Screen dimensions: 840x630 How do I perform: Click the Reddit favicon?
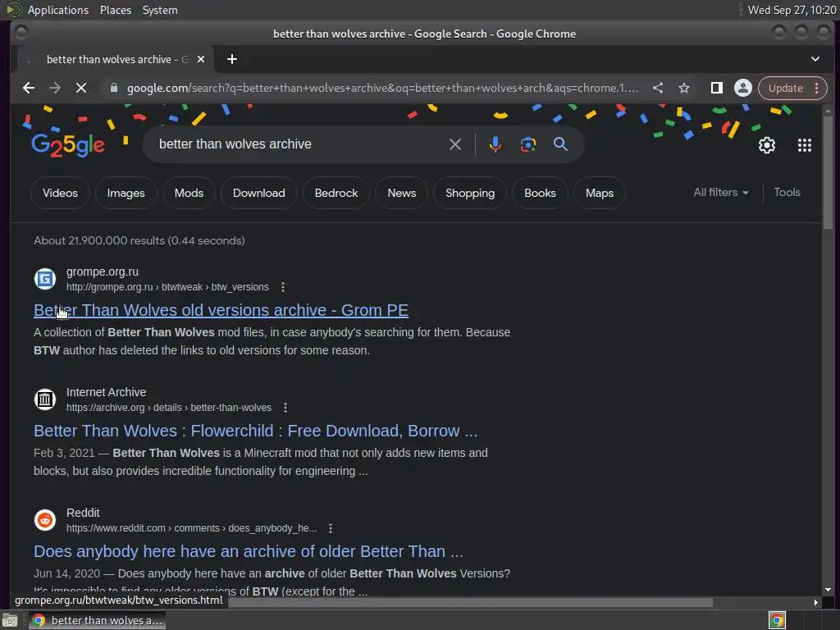[x=45, y=519]
